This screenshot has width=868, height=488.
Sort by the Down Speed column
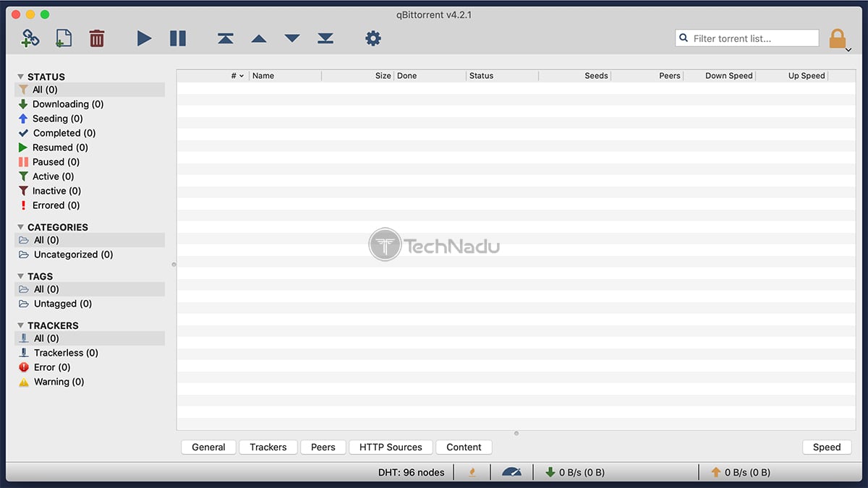click(720, 76)
